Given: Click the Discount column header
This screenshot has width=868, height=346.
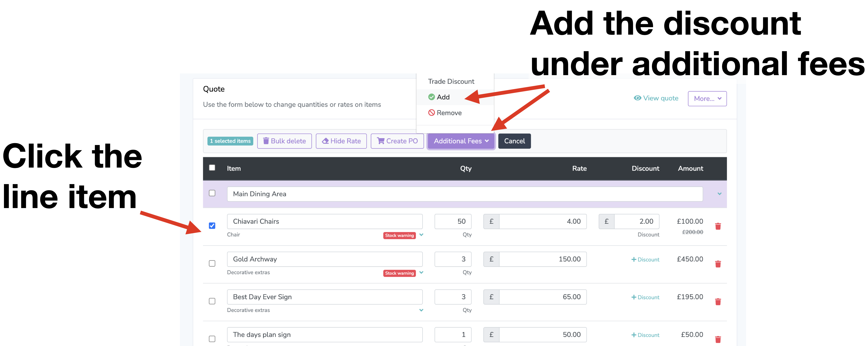Looking at the screenshot, I should click(645, 168).
